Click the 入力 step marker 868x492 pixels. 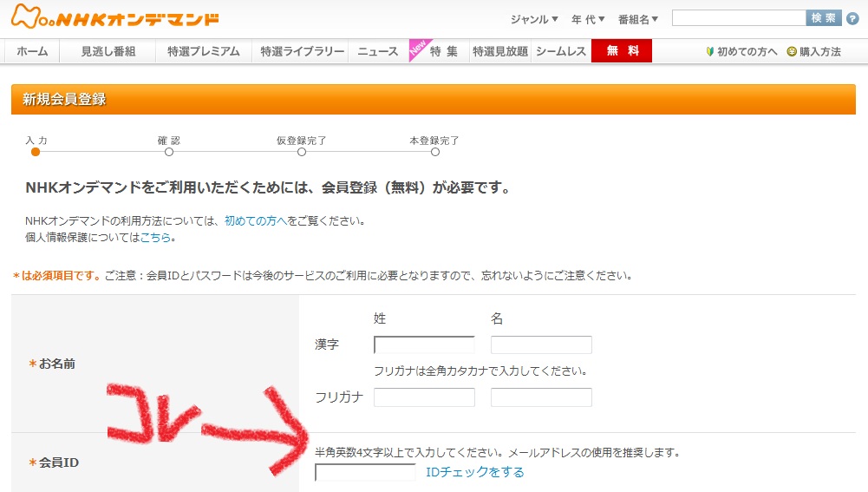pyautogui.click(x=36, y=152)
